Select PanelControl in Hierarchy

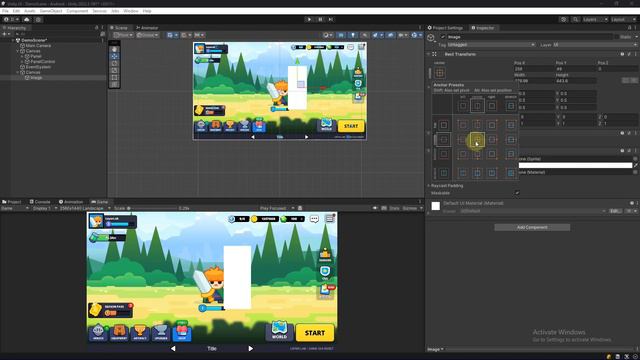point(42,62)
